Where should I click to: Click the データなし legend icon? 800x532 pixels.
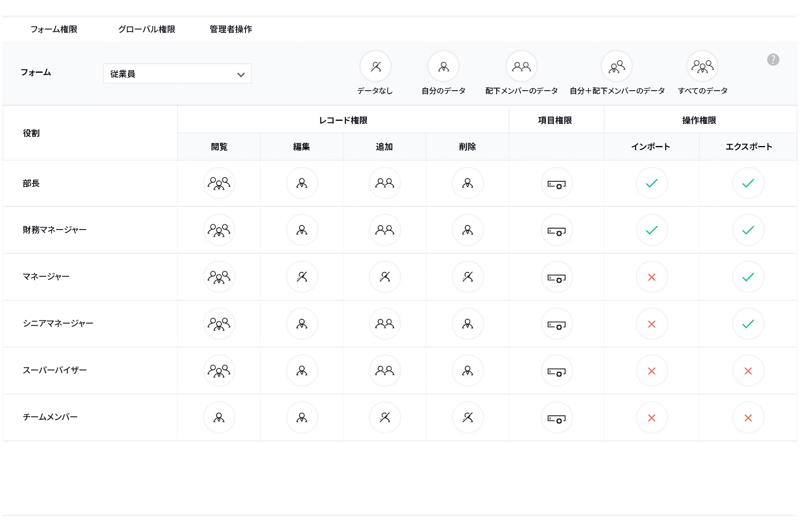pos(375,66)
